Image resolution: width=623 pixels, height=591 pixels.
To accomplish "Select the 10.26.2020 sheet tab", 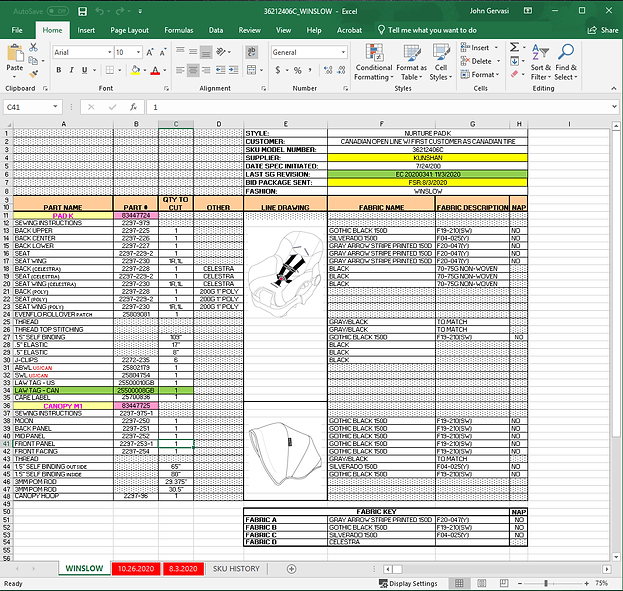I will tap(136, 569).
